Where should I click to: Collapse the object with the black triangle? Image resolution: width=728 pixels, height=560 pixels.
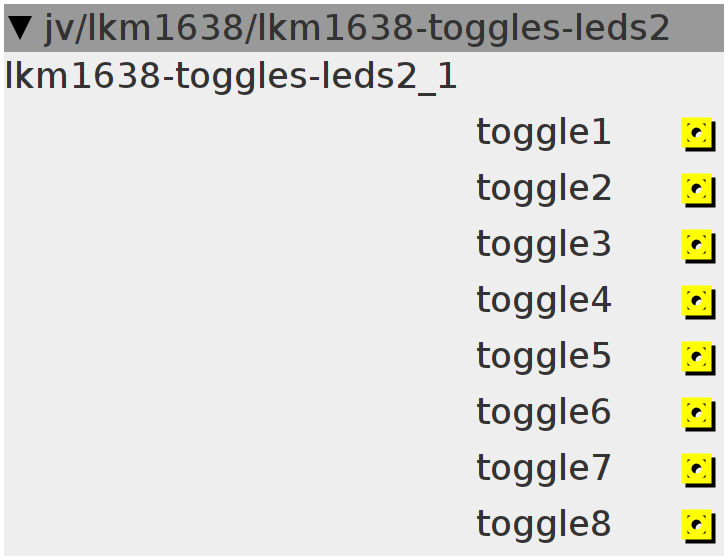pyautogui.click(x=20, y=28)
